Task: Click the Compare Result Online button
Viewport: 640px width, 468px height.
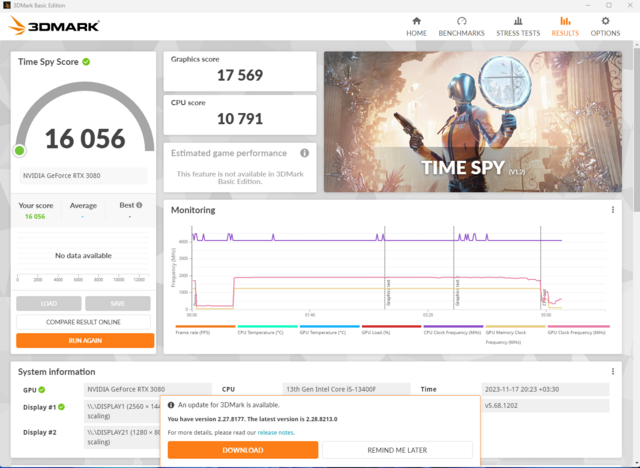Action: (x=84, y=321)
